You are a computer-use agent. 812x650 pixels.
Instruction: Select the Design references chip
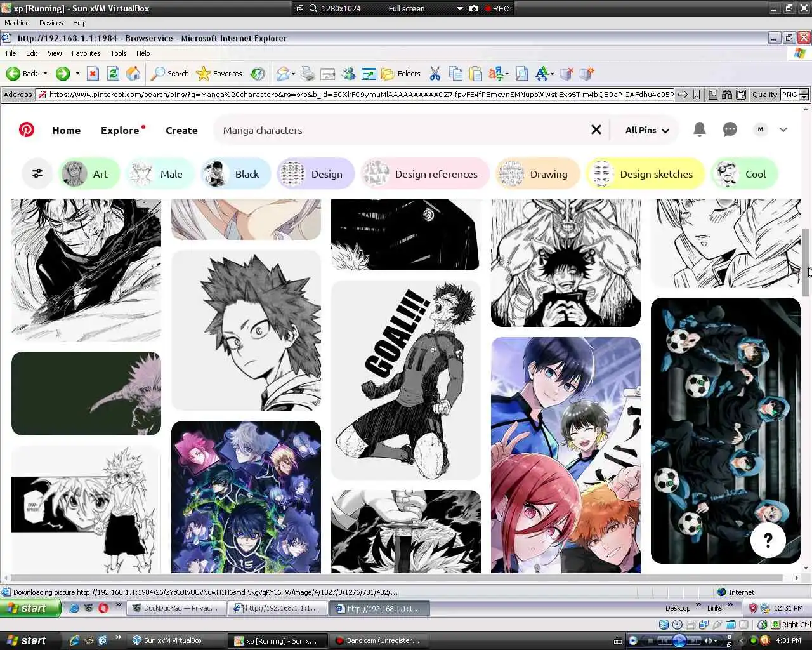(424, 173)
